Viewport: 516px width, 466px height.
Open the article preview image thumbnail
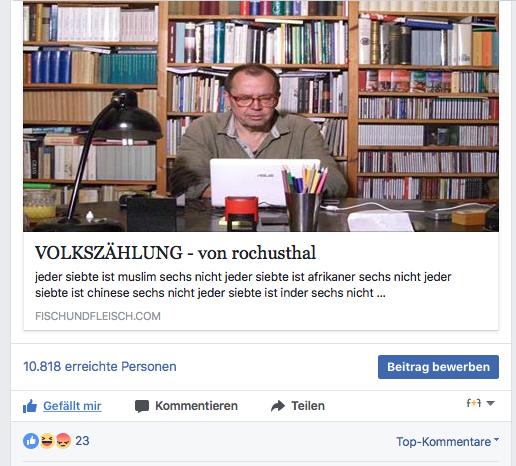(261, 116)
